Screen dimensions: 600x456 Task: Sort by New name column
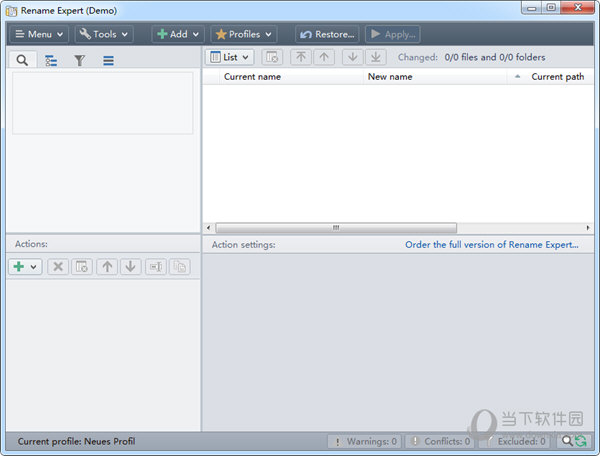coord(390,77)
